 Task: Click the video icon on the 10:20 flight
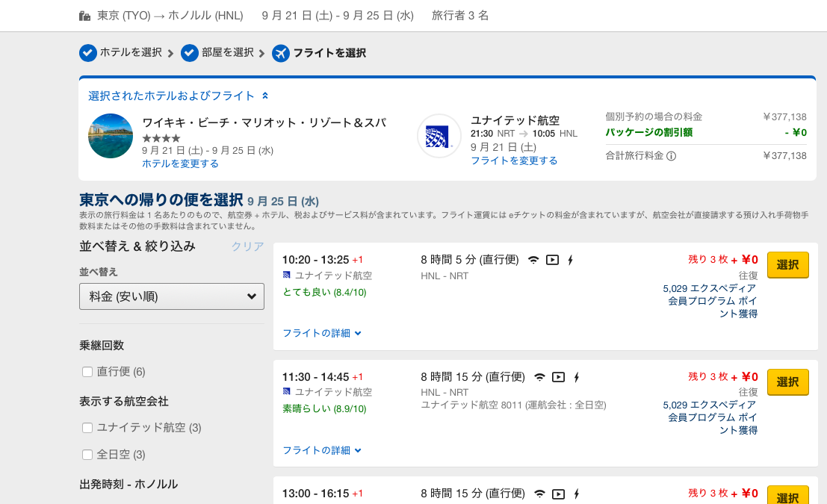coord(552,260)
